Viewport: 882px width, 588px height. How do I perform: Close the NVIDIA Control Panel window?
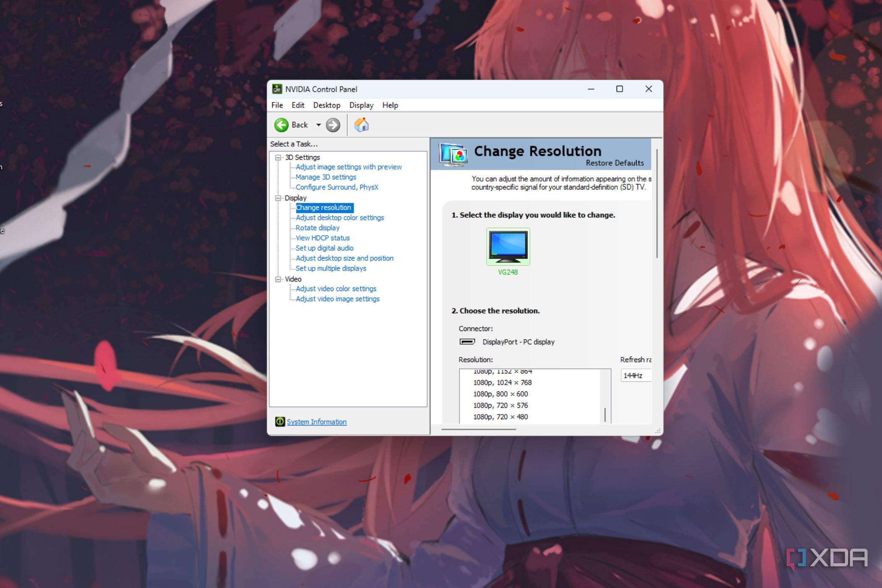[x=649, y=89]
